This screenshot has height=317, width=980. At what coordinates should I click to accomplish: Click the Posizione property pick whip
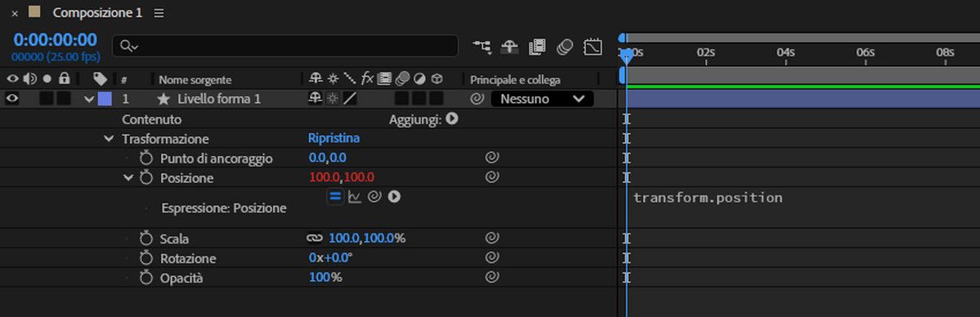(492, 177)
